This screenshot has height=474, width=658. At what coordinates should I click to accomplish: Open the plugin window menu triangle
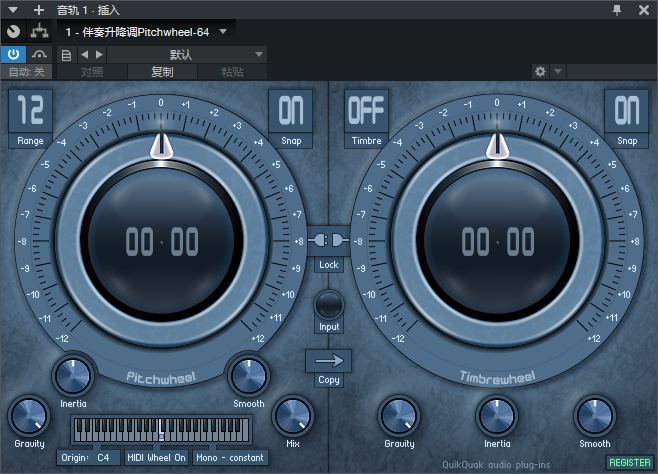tap(13, 9)
